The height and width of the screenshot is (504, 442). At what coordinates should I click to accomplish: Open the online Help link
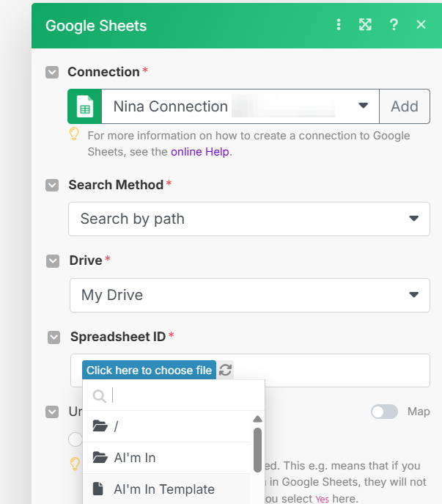200,152
